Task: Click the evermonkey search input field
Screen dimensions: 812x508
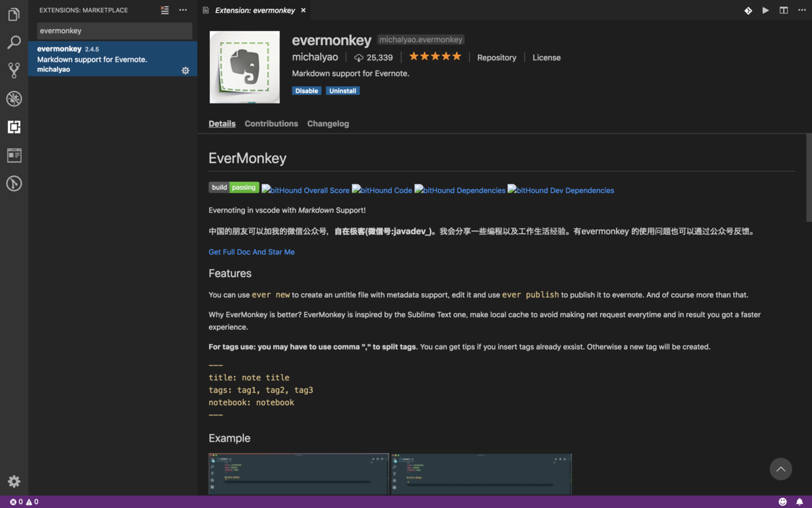Action: [x=114, y=30]
